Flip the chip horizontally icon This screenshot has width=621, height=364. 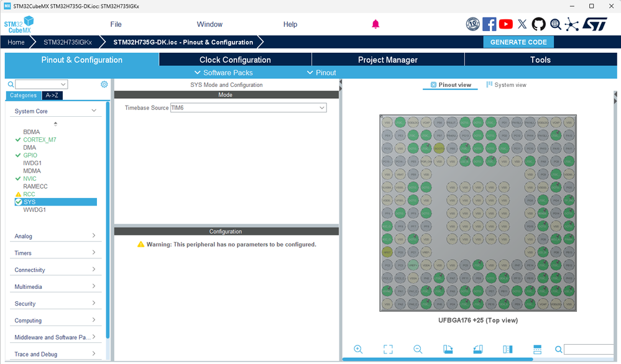pos(508,349)
